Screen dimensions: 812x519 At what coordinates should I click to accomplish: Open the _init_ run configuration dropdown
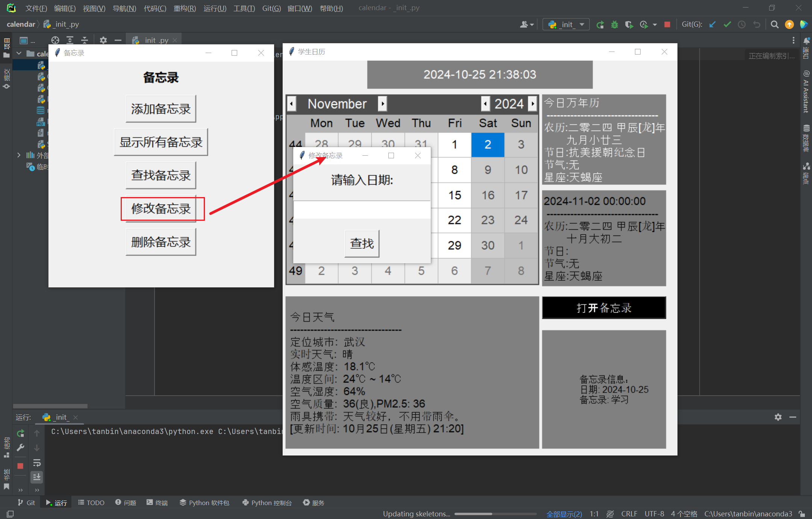tap(566, 25)
